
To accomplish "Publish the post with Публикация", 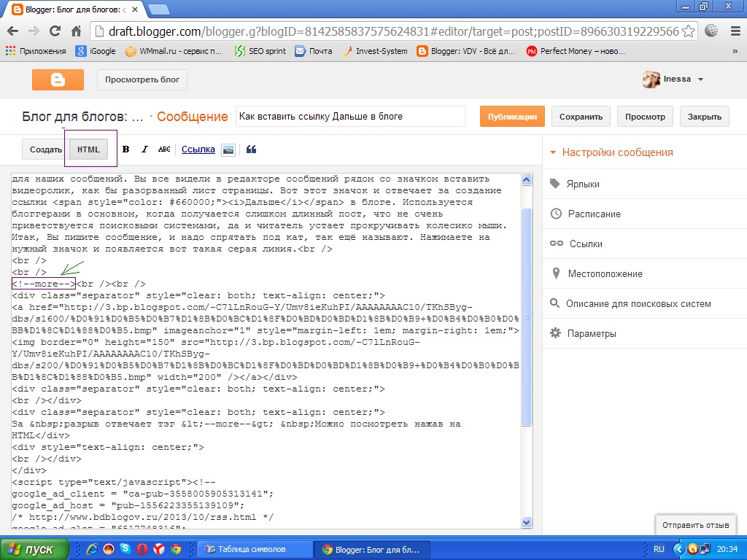I will (x=511, y=116).
